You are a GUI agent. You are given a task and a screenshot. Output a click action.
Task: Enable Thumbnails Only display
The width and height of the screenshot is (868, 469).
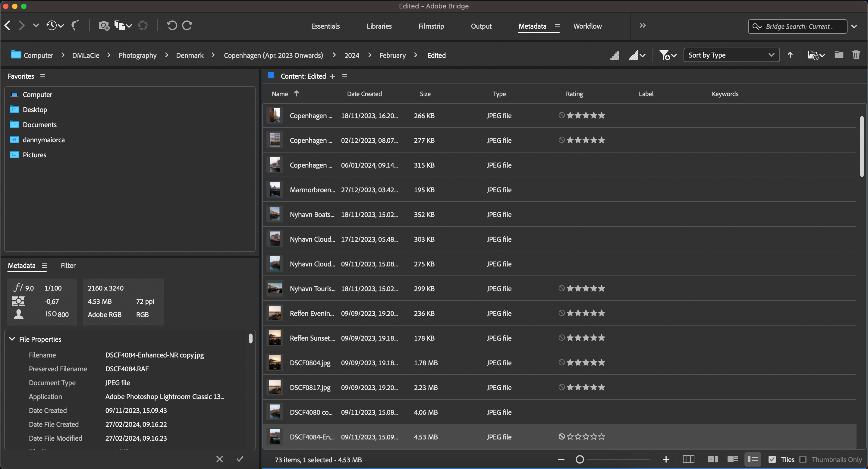pyautogui.click(x=804, y=459)
